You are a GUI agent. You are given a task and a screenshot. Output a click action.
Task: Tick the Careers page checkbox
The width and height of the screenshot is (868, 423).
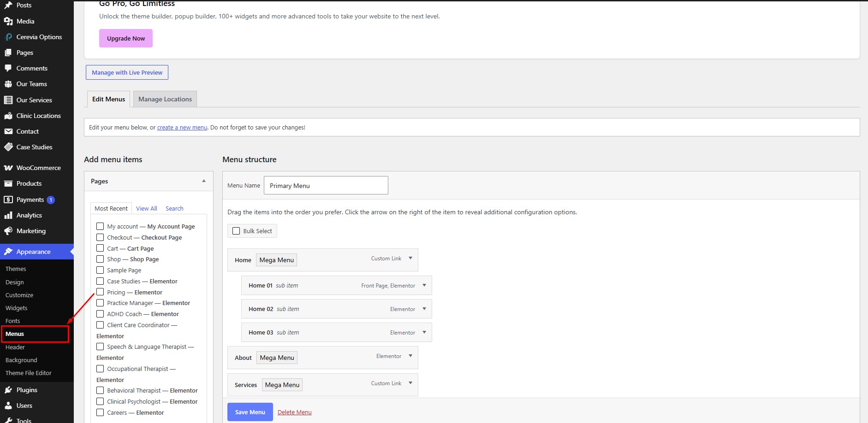(100, 412)
